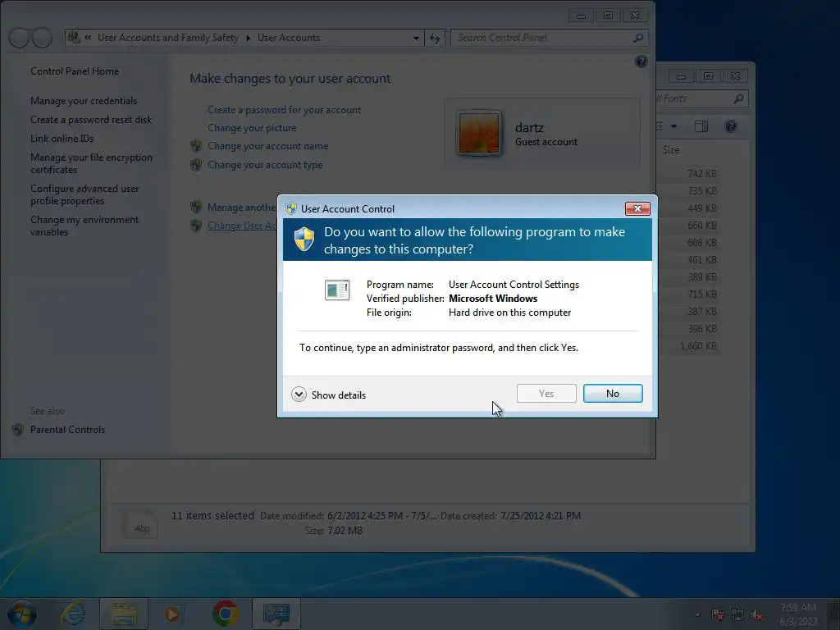Close the User Account Control dialog
Image resolution: width=840 pixels, height=630 pixels.
[x=637, y=208]
